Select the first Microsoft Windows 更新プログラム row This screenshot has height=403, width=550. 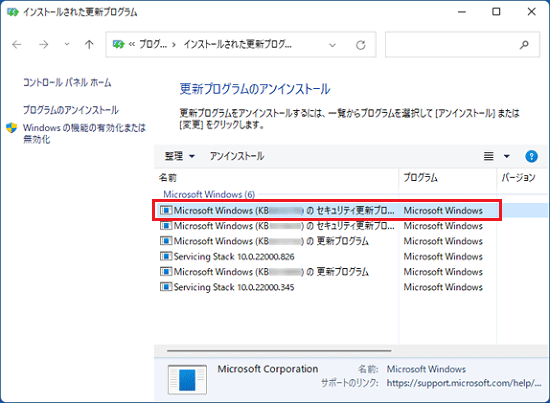[x=351, y=241]
